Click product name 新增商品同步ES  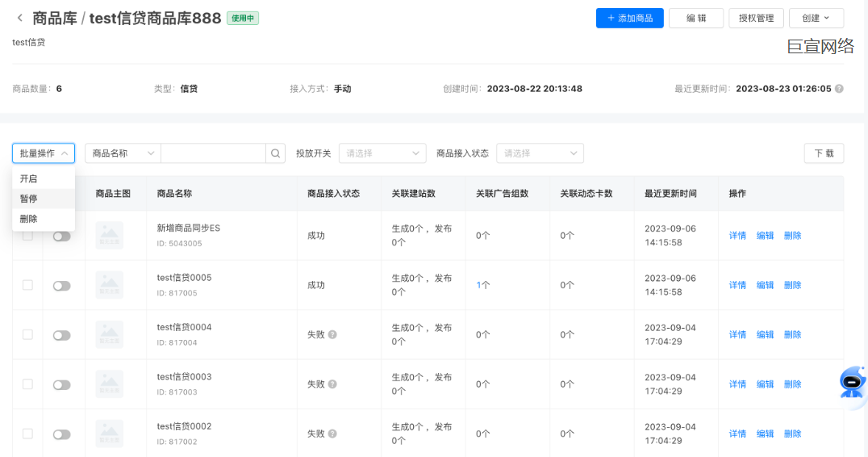tap(188, 228)
